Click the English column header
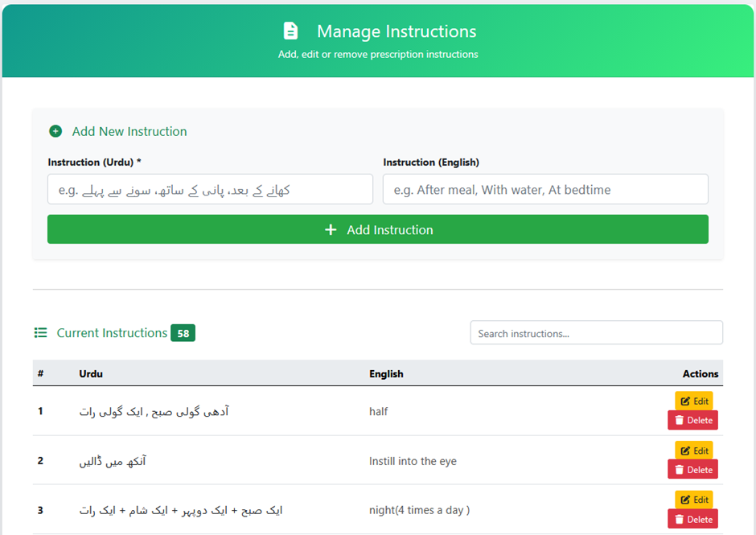The image size is (756, 535). (386, 374)
